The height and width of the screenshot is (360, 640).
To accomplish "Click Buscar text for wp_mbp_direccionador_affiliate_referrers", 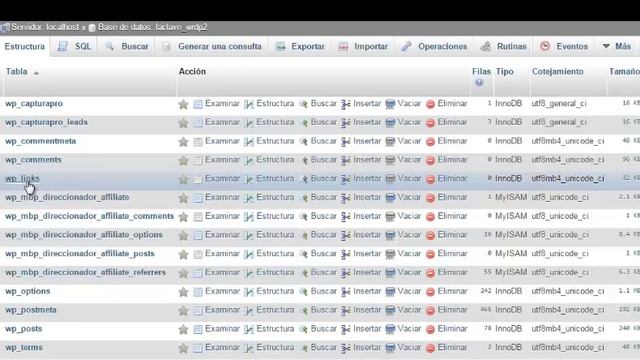I will point(324,272).
